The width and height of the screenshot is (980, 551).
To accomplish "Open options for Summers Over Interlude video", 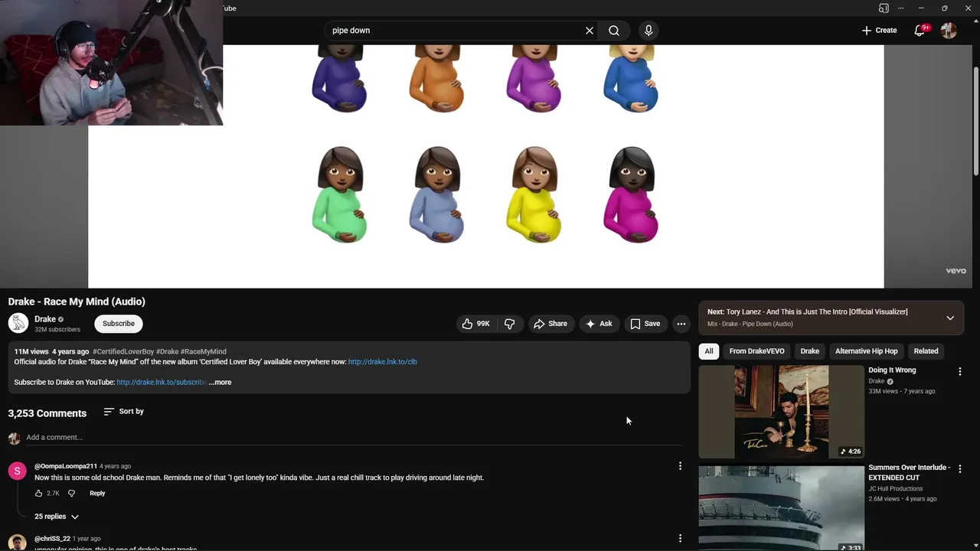I will pos(959,469).
